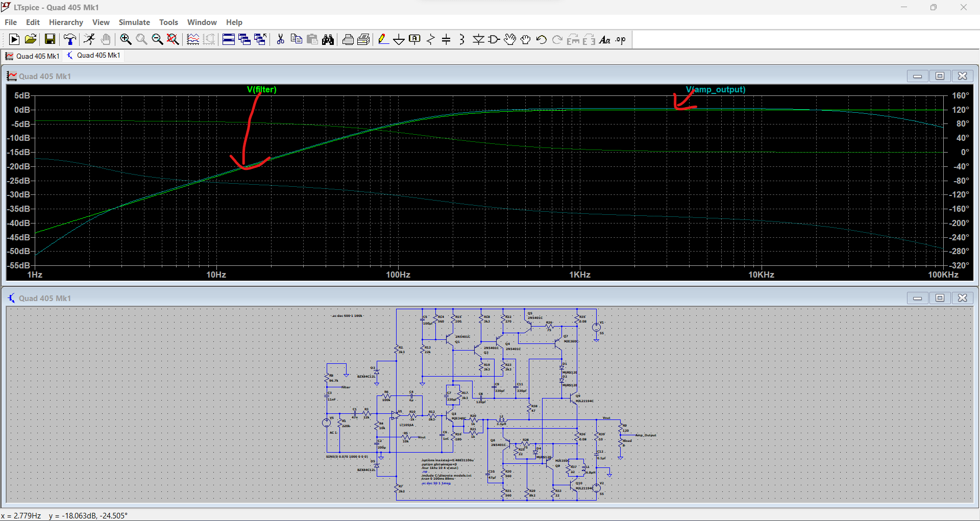The width and height of the screenshot is (980, 521).
Task: Switch to the Quad 405 Mk1 schematic tab
Action: tap(93, 55)
